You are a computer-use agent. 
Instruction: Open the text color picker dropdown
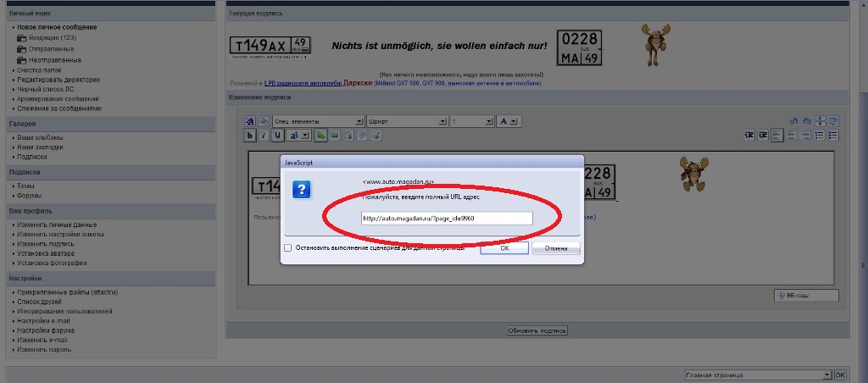(509, 121)
